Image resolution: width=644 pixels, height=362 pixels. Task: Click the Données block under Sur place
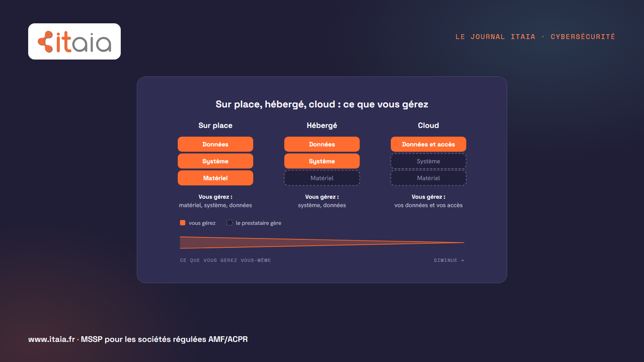point(215,144)
